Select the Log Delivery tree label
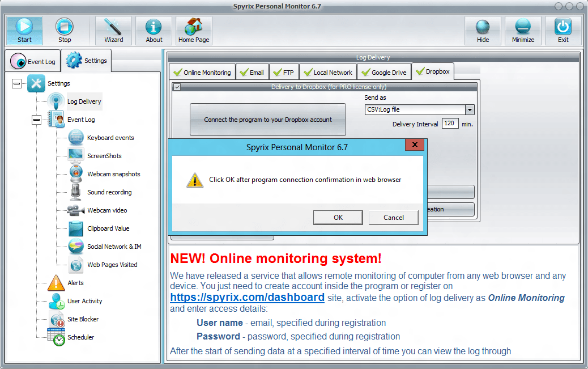The image size is (588, 369). coord(84,101)
